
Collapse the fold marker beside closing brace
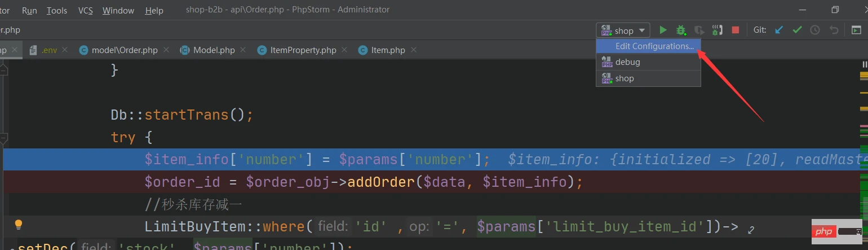pos(3,70)
